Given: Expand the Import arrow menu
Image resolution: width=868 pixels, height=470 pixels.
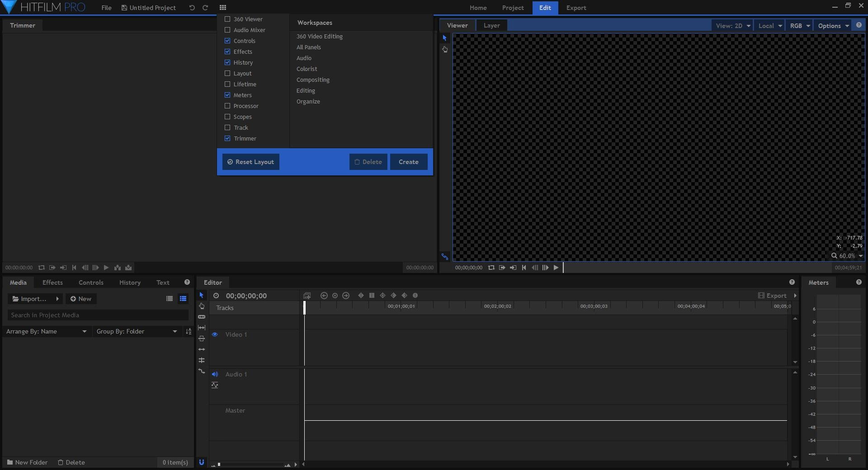Looking at the screenshot, I should pos(57,299).
